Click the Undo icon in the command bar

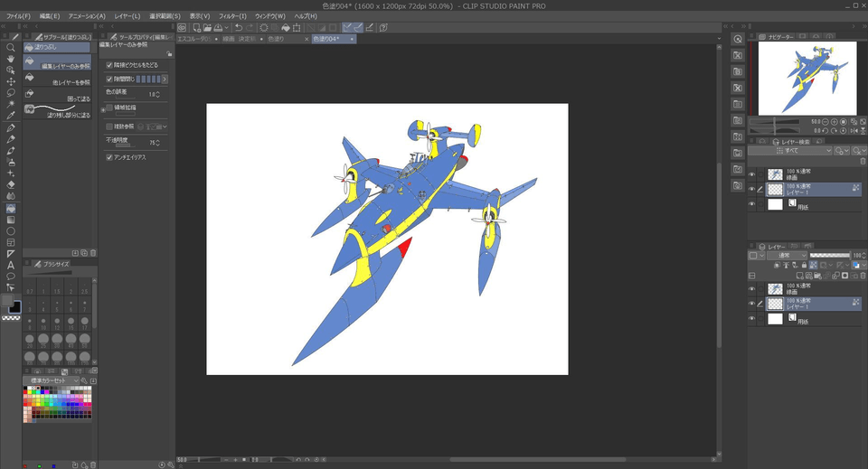238,28
